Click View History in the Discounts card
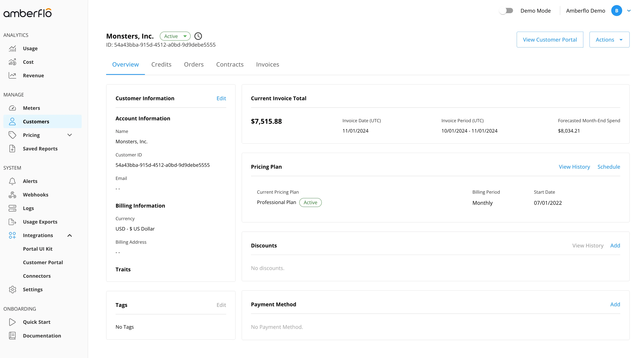The width and height of the screenshot is (644, 358). (x=588, y=245)
